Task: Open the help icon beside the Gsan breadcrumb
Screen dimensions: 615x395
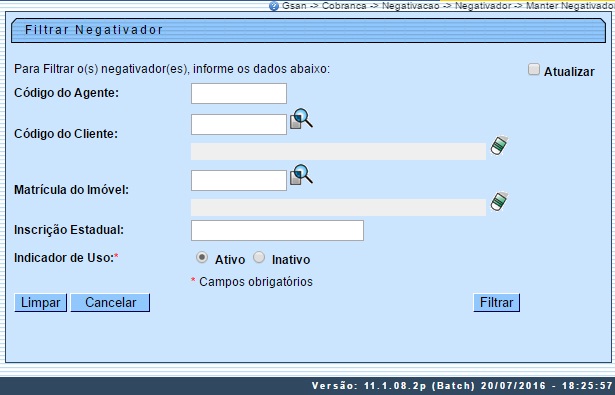Action: pos(274,6)
